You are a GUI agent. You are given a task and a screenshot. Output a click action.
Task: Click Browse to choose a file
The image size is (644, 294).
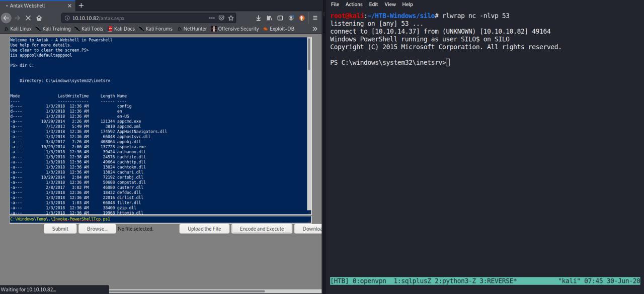tap(97, 229)
